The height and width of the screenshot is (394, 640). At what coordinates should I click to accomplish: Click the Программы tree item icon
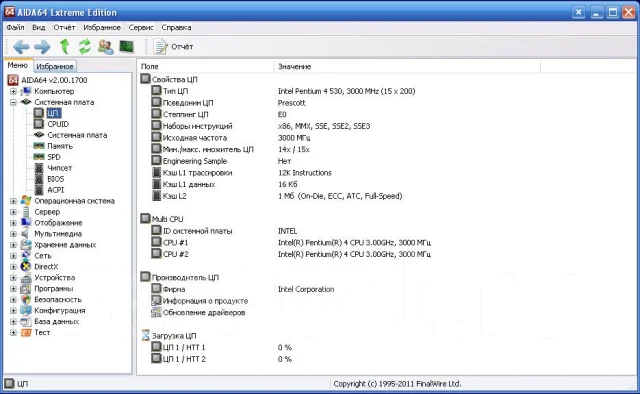26,289
